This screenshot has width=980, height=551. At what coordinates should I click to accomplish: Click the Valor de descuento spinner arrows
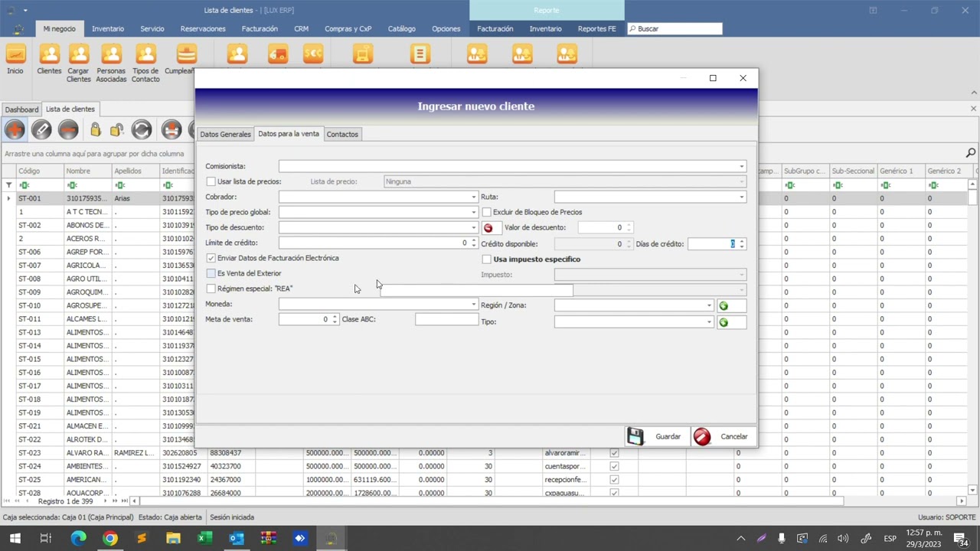pos(629,227)
